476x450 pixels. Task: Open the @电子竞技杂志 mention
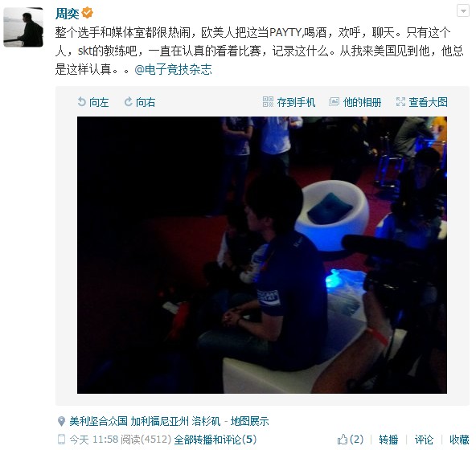173,69
